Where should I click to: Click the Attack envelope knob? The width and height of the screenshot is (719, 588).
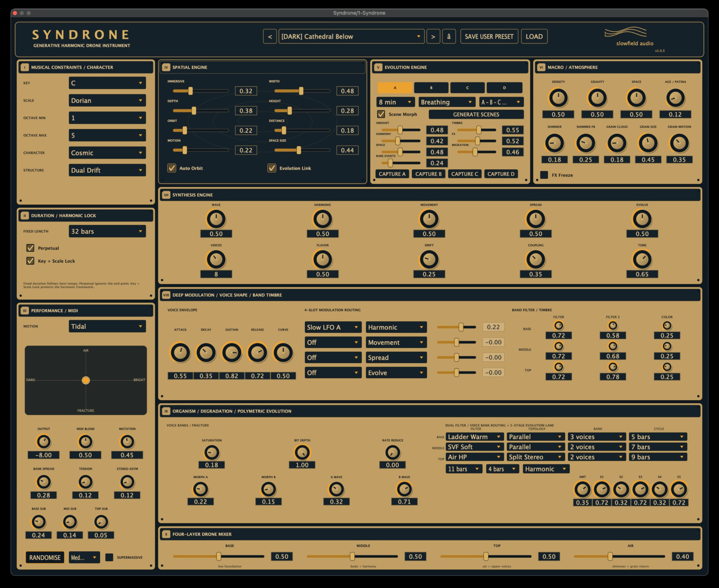[180, 352]
